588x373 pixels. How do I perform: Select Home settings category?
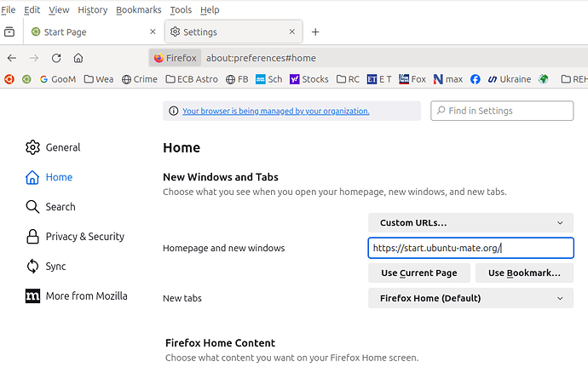49,177
